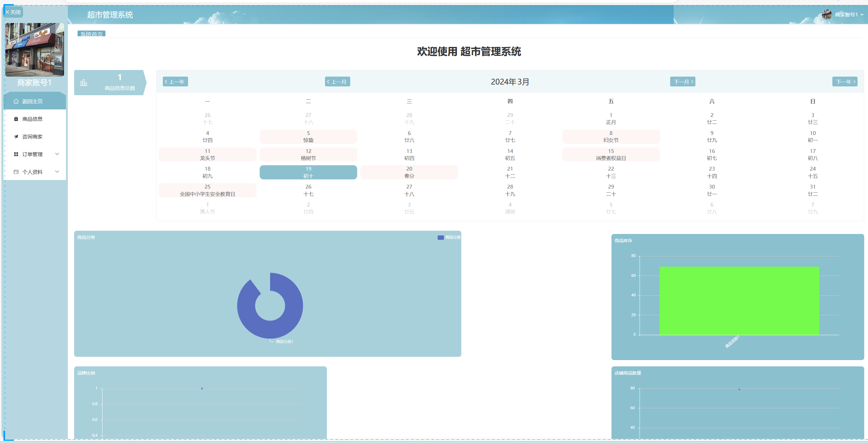
Task: Go to previous month with 上一月
Action: click(x=337, y=82)
